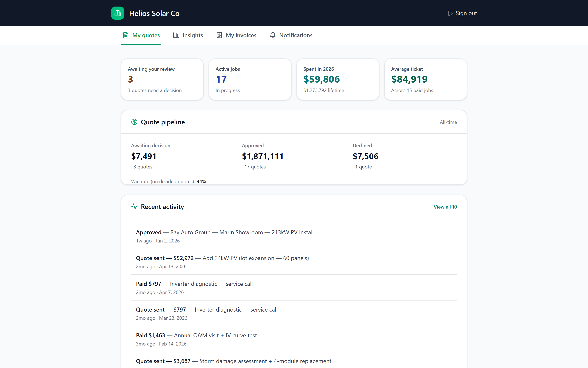Click the Mar 23, 2026 timestamp
The height and width of the screenshot is (368, 588).
coord(173,318)
